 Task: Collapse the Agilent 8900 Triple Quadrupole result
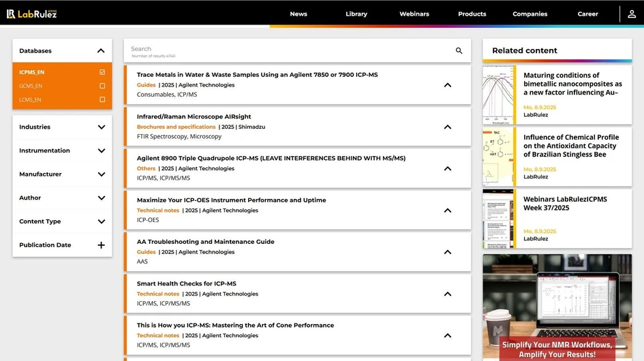[x=447, y=168]
